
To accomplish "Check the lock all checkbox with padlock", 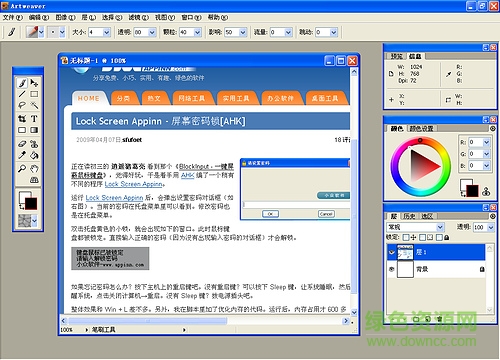I will [439, 237].
